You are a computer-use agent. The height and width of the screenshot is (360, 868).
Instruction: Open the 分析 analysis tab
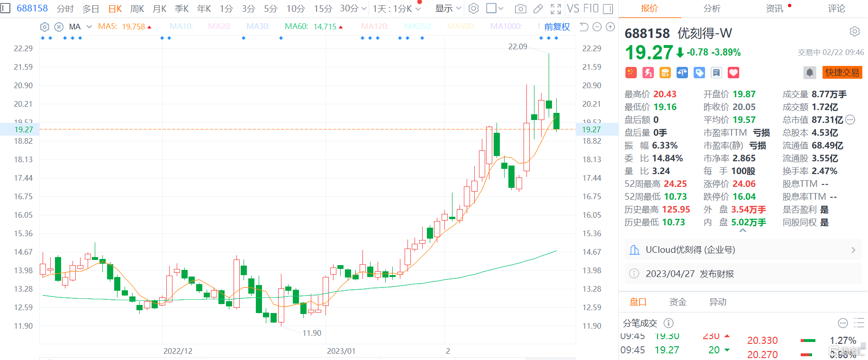point(712,9)
